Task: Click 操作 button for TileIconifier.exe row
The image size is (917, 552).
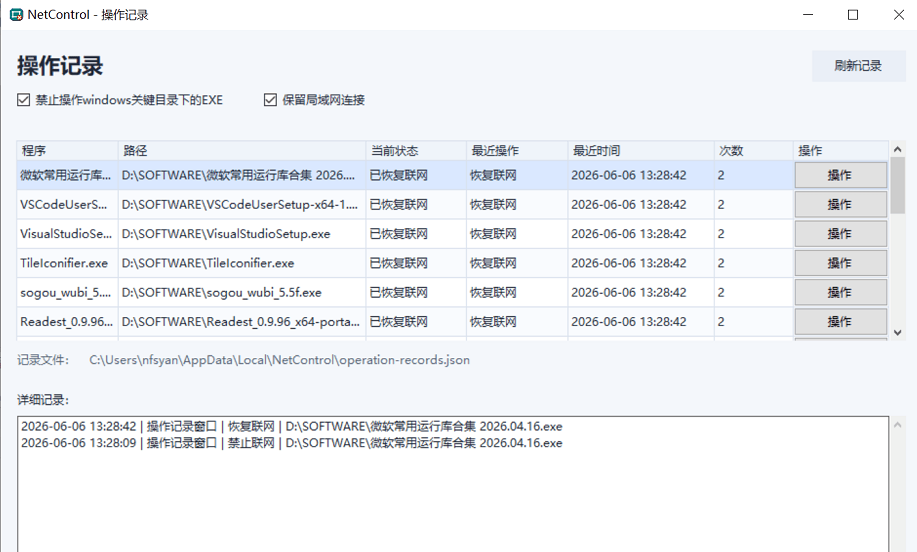Action: [x=840, y=263]
